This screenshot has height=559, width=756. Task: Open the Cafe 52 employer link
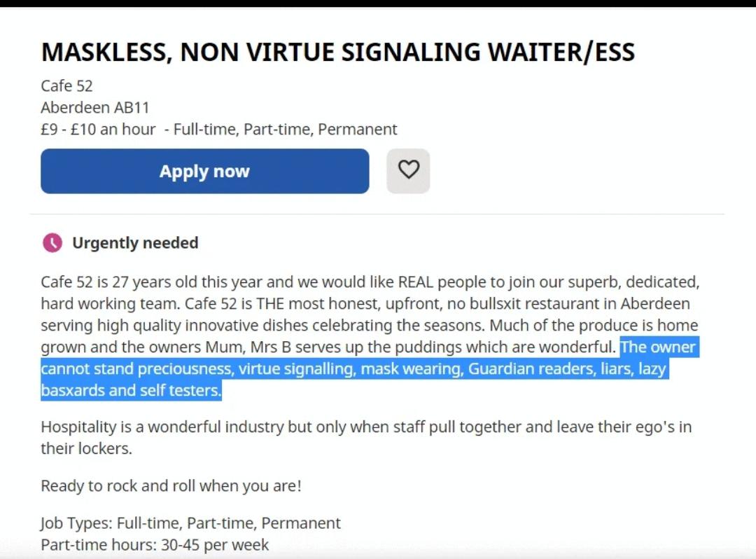(x=66, y=85)
